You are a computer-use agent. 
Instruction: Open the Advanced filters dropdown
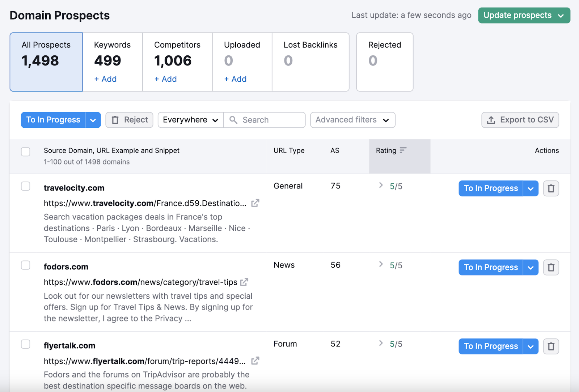tap(352, 120)
